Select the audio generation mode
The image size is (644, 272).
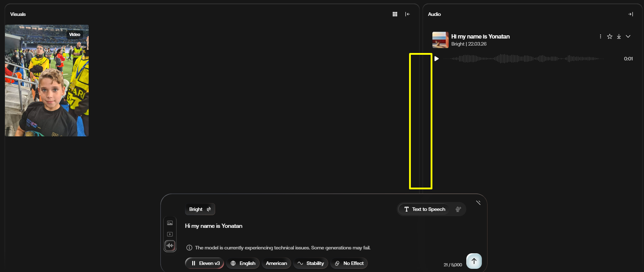click(x=170, y=246)
